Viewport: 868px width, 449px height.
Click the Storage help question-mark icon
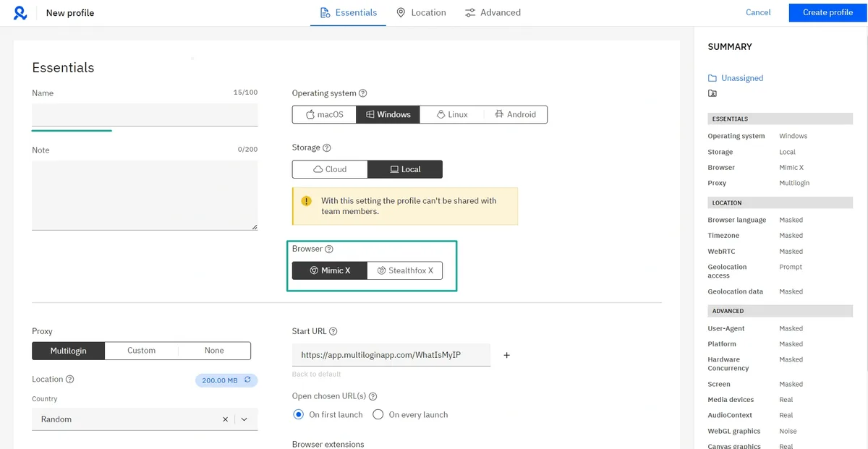[327, 147]
